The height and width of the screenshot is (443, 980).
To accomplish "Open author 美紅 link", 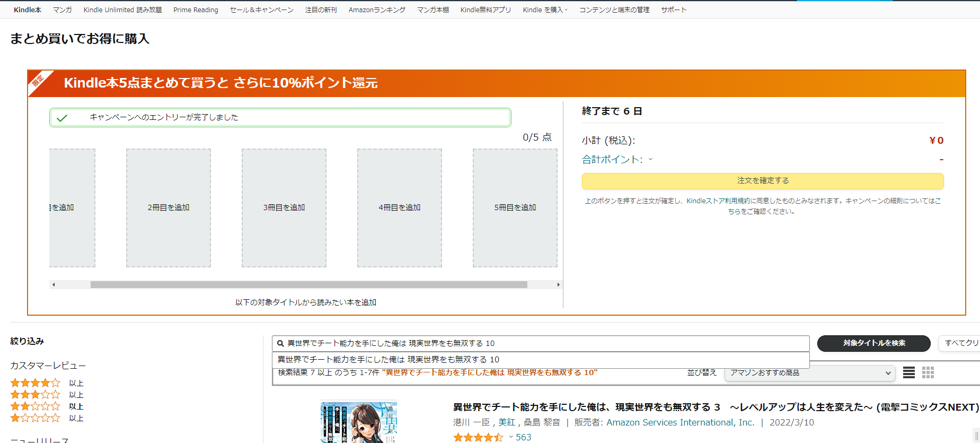I will 506,422.
